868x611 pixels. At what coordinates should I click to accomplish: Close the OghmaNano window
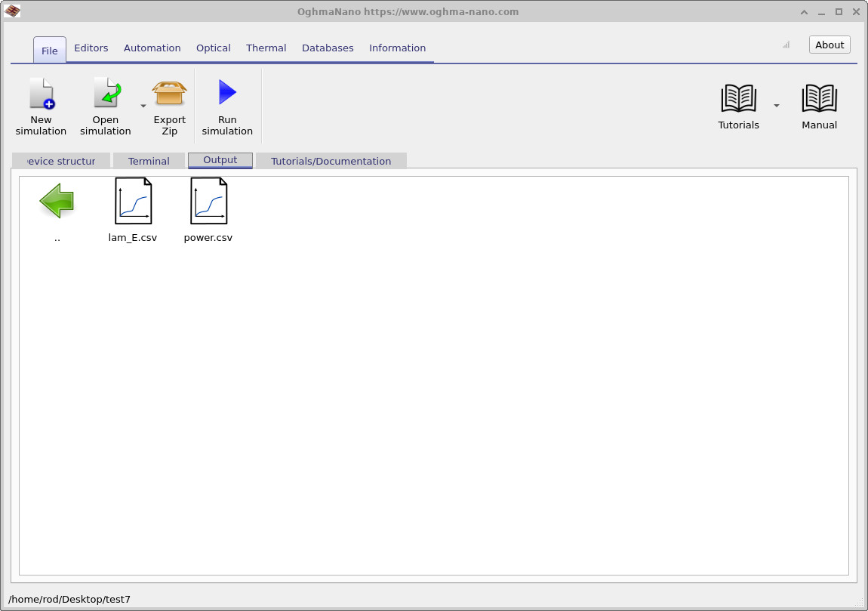(856, 11)
